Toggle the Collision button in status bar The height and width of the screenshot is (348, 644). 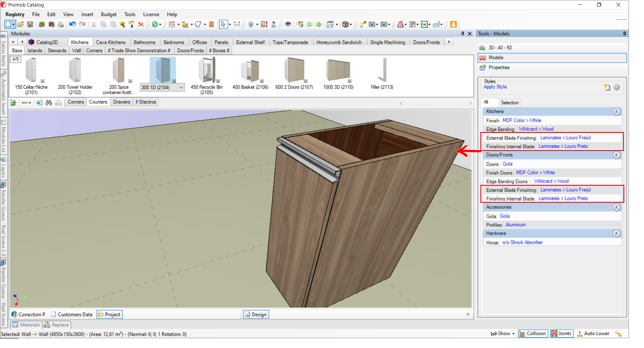pyautogui.click(x=533, y=334)
